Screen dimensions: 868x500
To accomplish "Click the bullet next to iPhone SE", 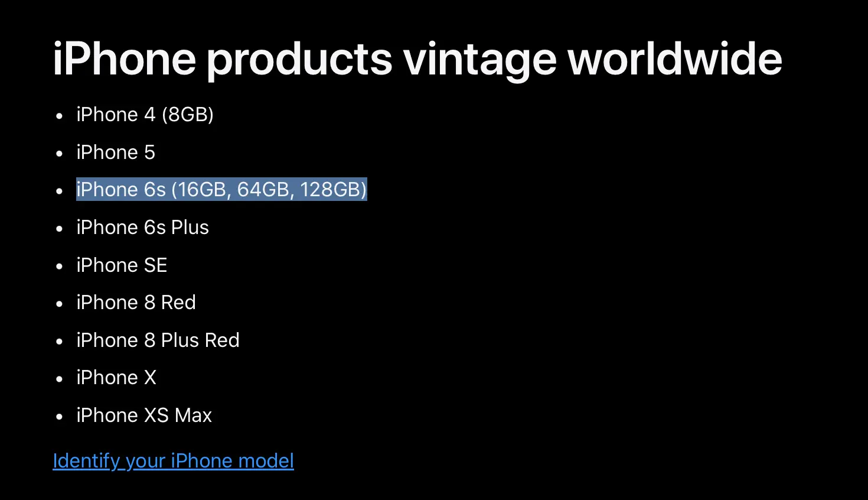I will click(x=59, y=267).
